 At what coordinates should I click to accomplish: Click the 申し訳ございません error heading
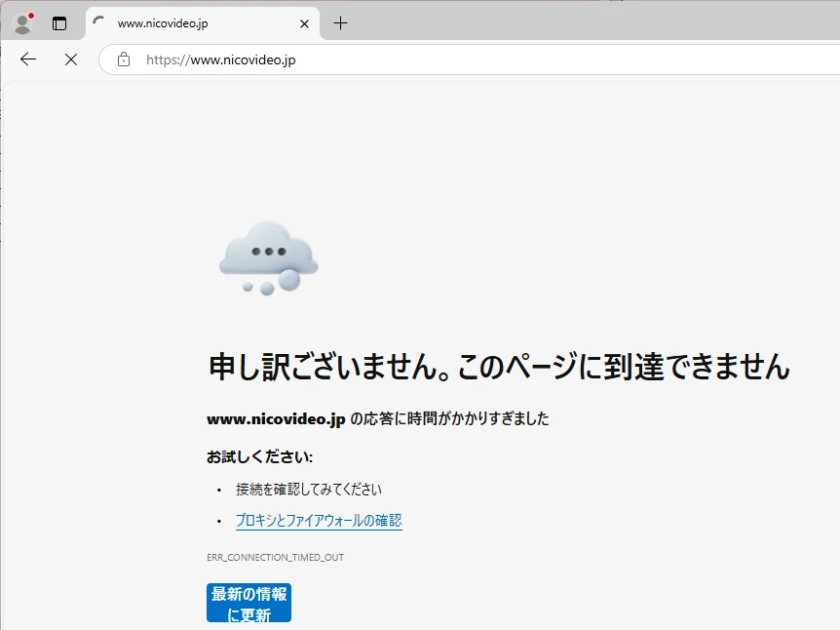point(498,367)
